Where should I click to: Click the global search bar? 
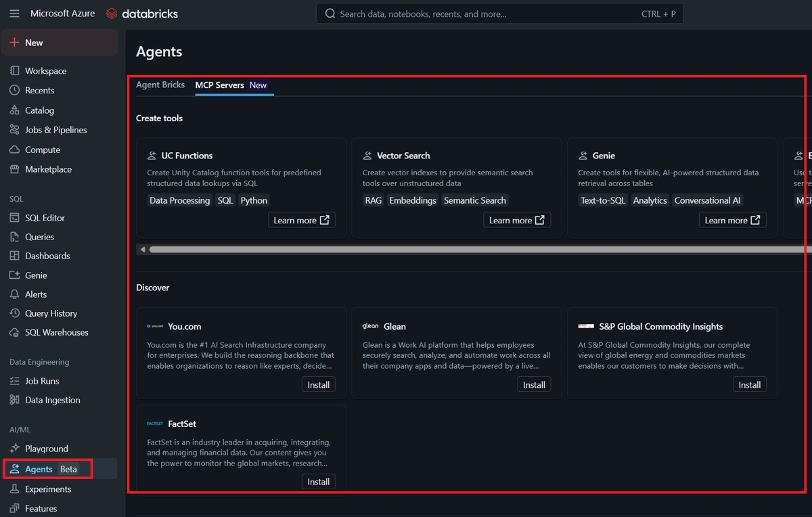499,13
